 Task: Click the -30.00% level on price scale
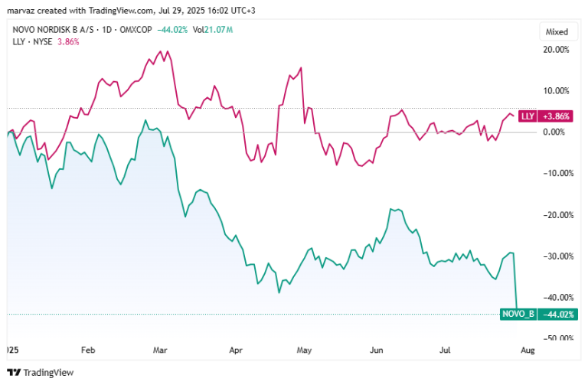[x=558, y=256]
